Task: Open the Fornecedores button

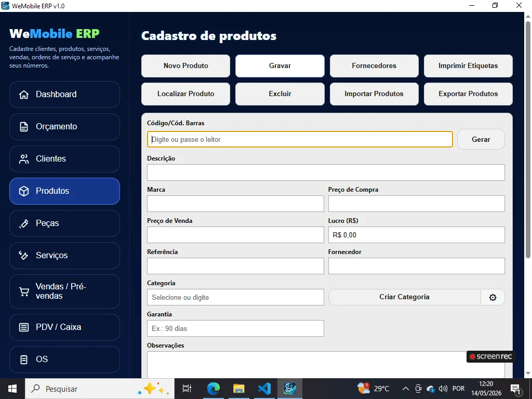Action: 374,66
